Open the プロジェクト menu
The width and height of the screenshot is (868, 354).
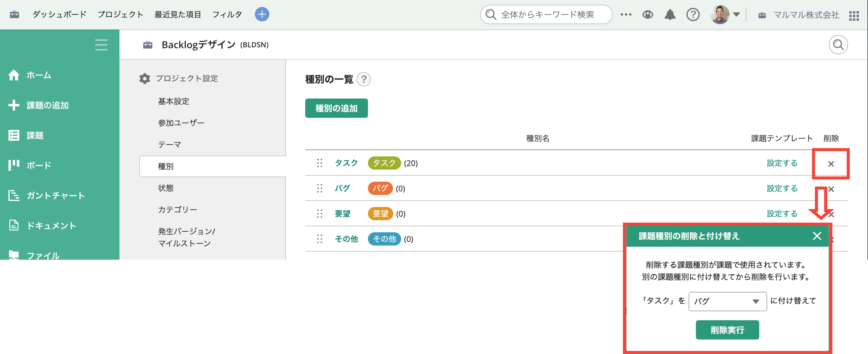[120, 14]
